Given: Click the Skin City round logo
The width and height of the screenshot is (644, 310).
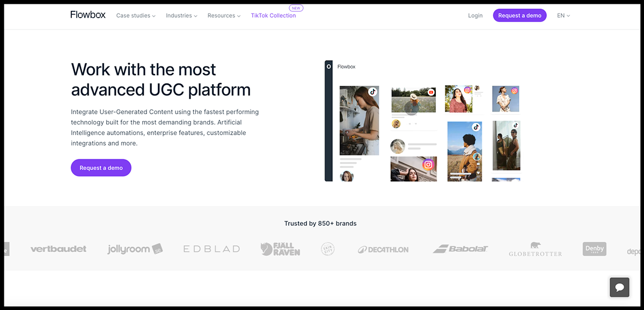Looking at the screenshot, I should (327, 249).
